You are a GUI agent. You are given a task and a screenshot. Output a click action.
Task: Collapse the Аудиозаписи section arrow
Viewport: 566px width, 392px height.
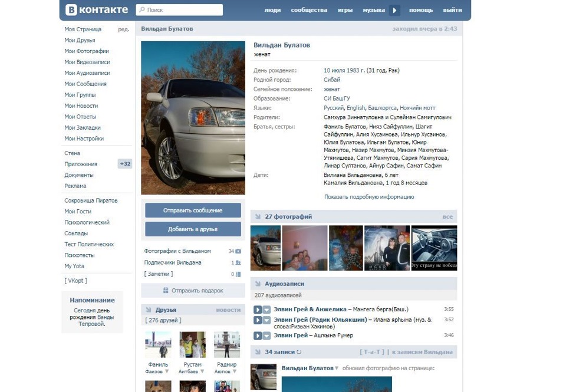[258, 284]
